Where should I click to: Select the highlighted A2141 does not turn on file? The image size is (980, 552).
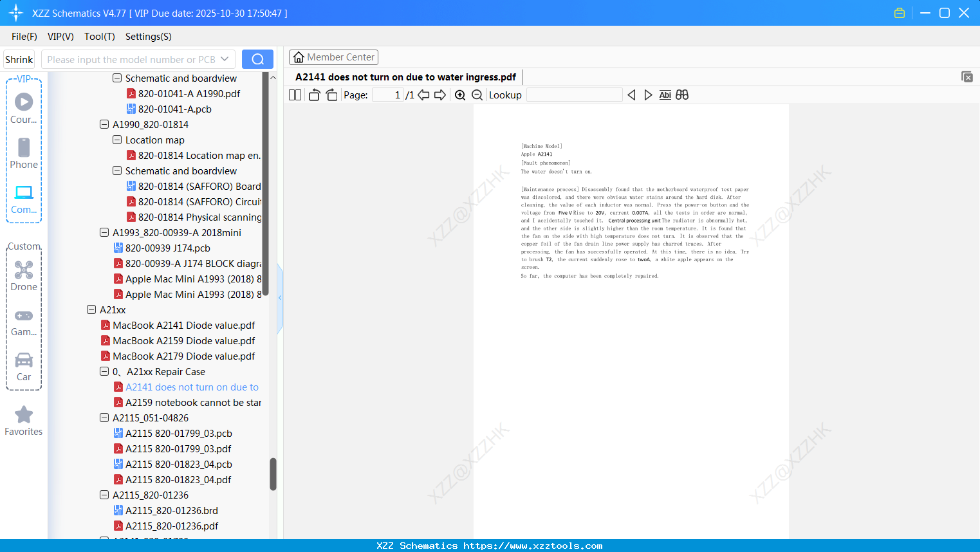click(186, 387)
